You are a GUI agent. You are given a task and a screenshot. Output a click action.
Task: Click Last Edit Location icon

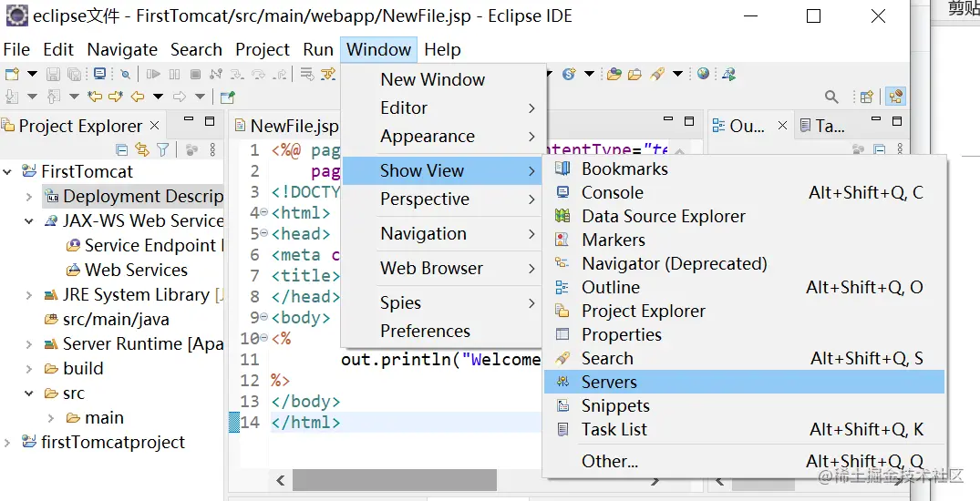[x=95, y=97]
